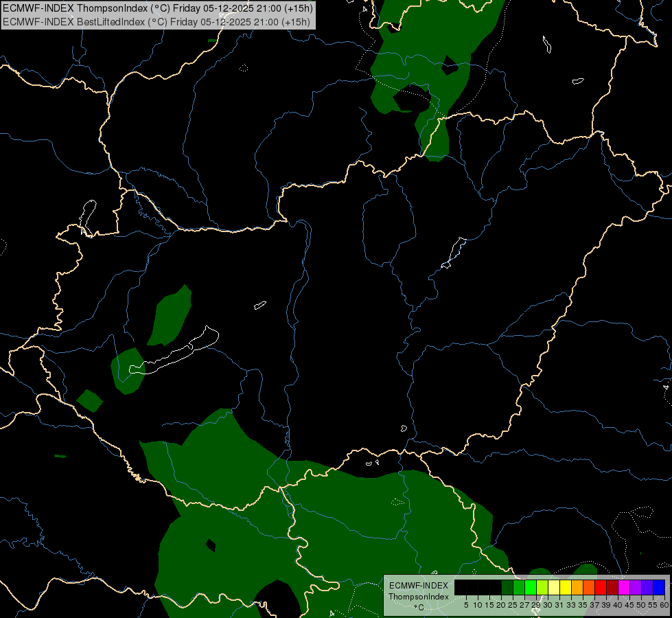The width and height of the screenshot is (672, 618).
Task: Click the legend tick value 27
Action: point(524,605)
